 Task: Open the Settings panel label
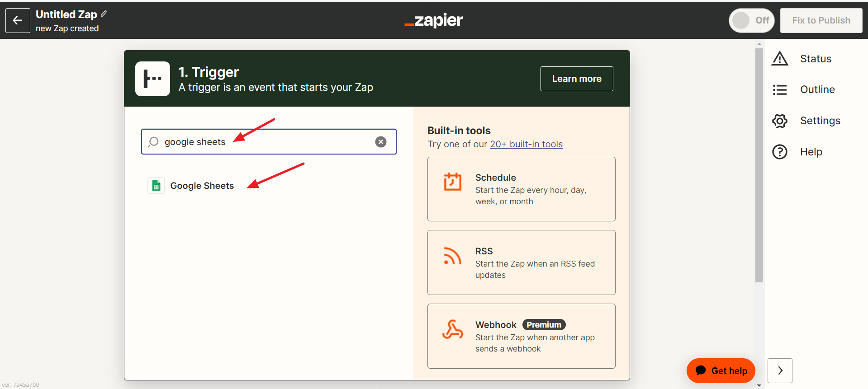820,121
